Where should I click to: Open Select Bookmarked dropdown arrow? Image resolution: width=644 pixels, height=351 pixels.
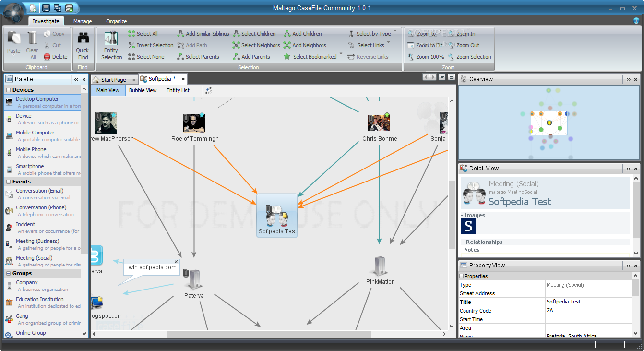pyautogui.click(x=341, y=54)
